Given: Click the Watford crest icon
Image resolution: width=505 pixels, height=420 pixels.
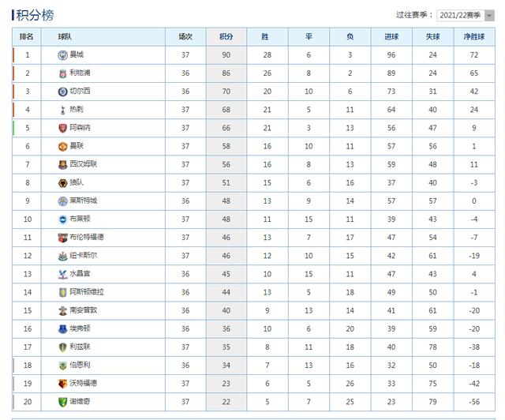Looking at the screenshot, I should coord(62,384).
